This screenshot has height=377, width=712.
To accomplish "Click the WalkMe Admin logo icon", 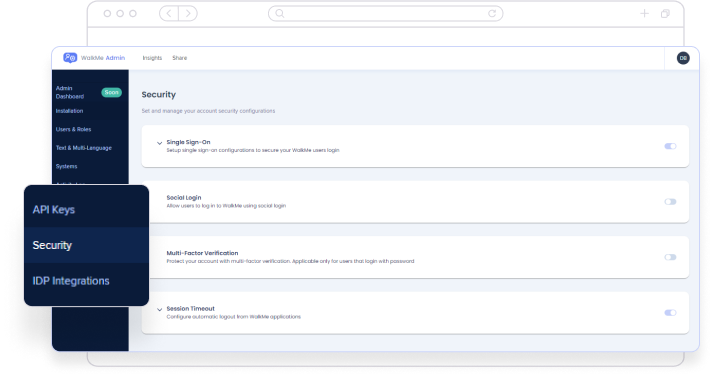I will tap(70, 58).
